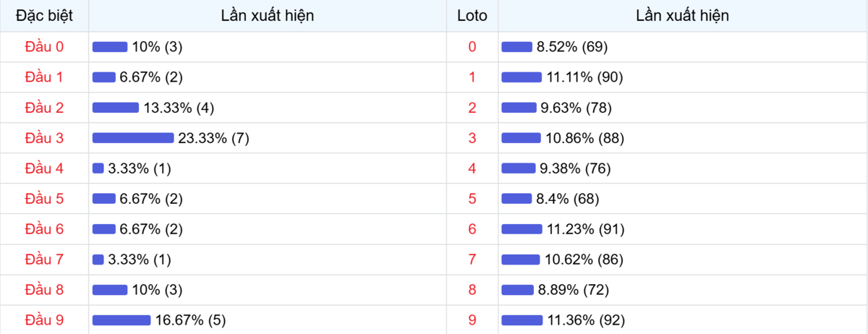Select the 'Đầu 3' row label
The width and height of the screenshot is (868, 334).
coord(44,138)
